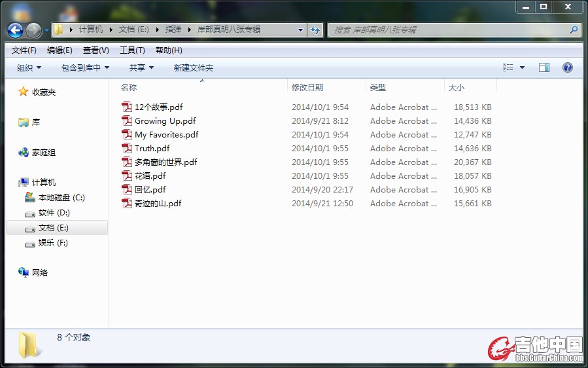This screenshot has height=368, width=588.
Task: Select the PDF icon for Truth.pdf
Action: click(127, 148)
